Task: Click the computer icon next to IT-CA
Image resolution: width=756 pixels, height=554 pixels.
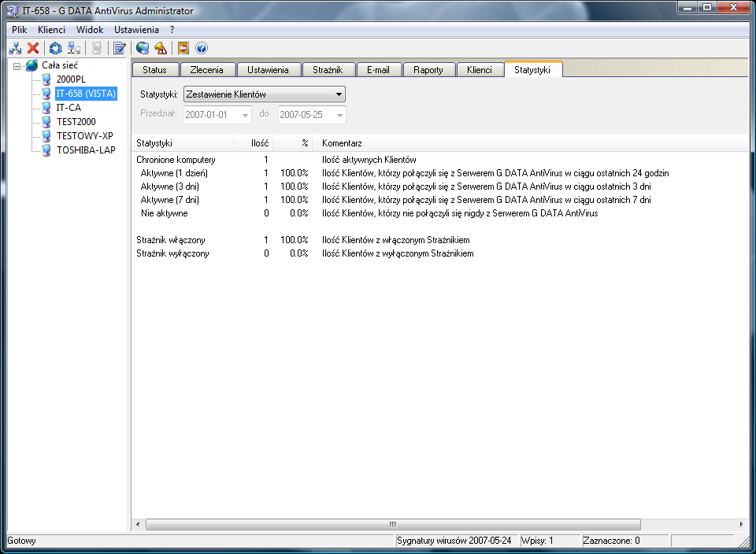Action: pos(46,108)
